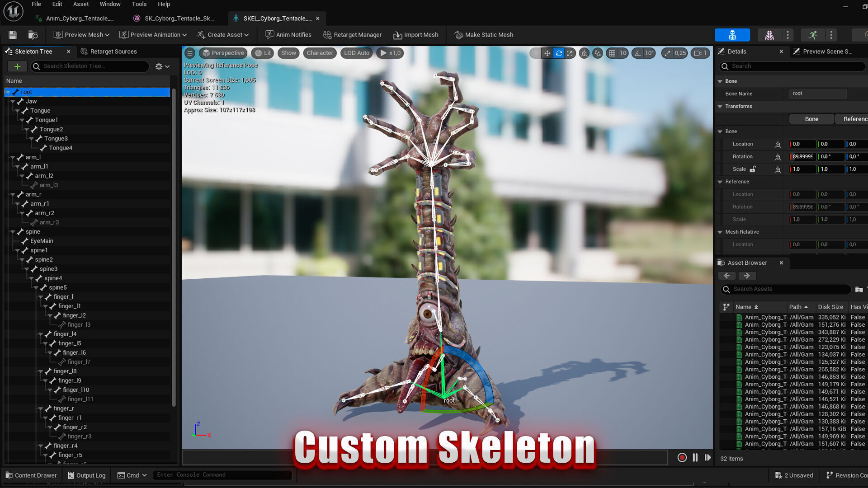
Task: Open the Asset menu
Action: pos(81,4)
